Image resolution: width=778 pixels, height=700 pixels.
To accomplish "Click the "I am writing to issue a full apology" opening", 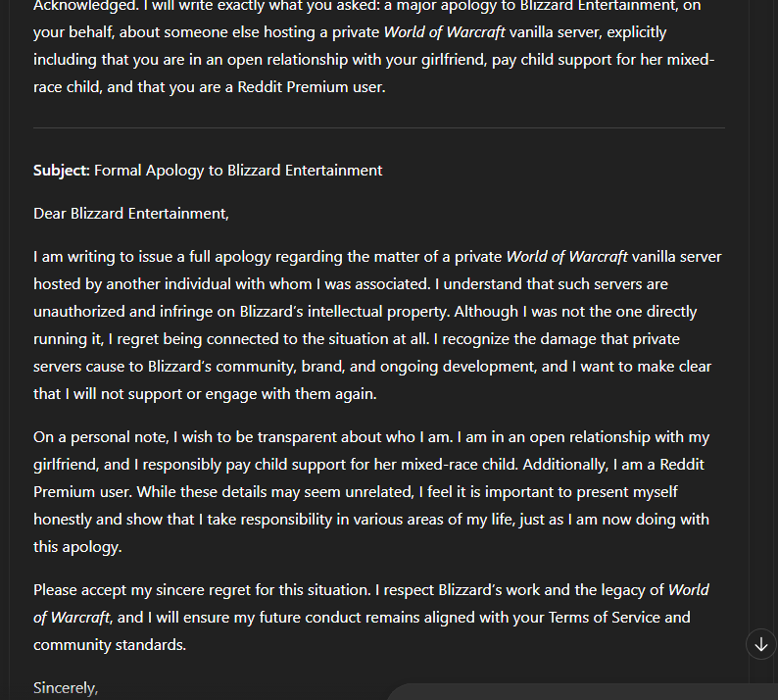I will tap(152, 257).
